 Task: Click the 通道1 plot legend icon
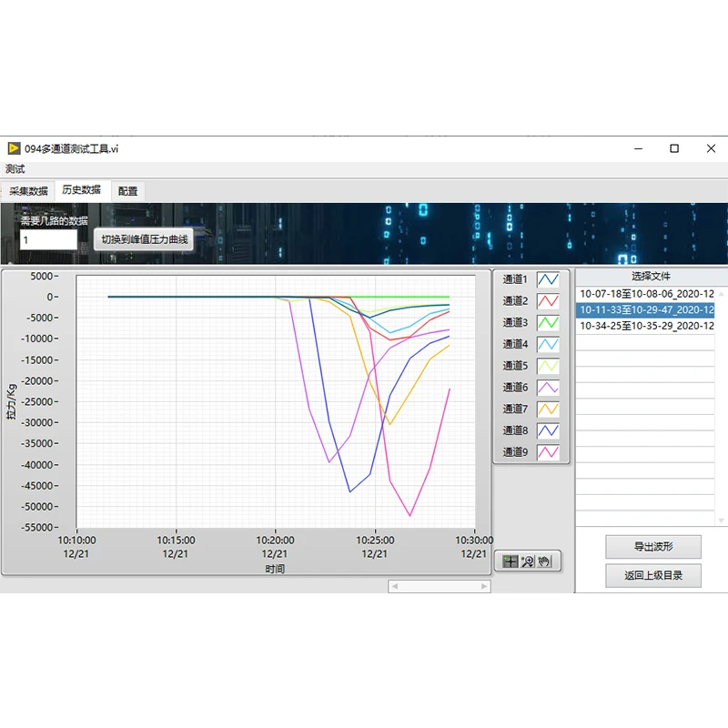pyautogui.click(x=548, y=279)
